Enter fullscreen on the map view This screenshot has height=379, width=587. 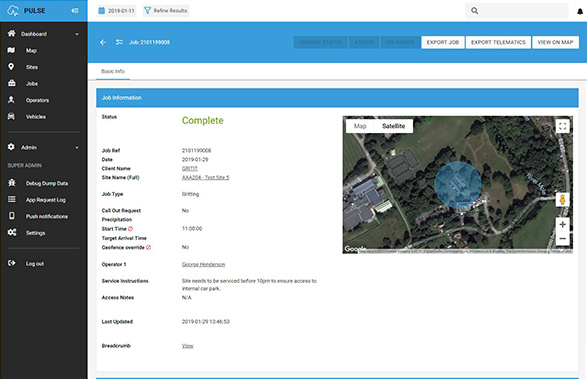[562, 126]
